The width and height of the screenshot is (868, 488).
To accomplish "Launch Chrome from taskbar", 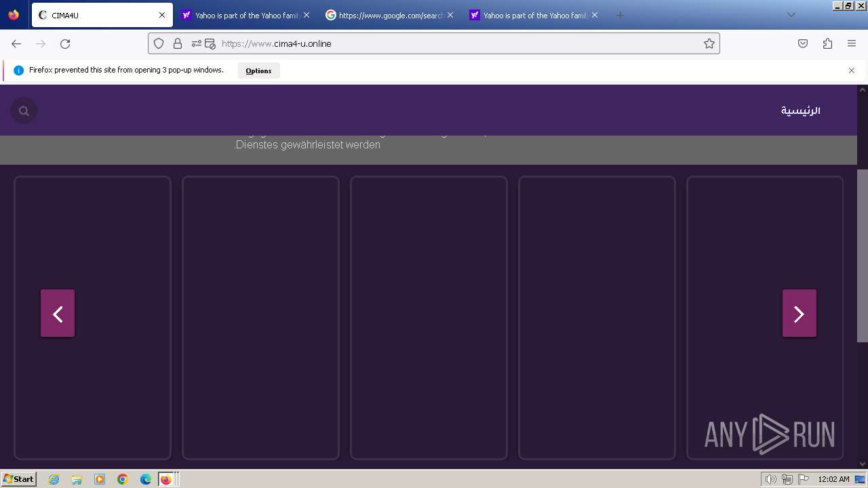I will coord(123,479).
